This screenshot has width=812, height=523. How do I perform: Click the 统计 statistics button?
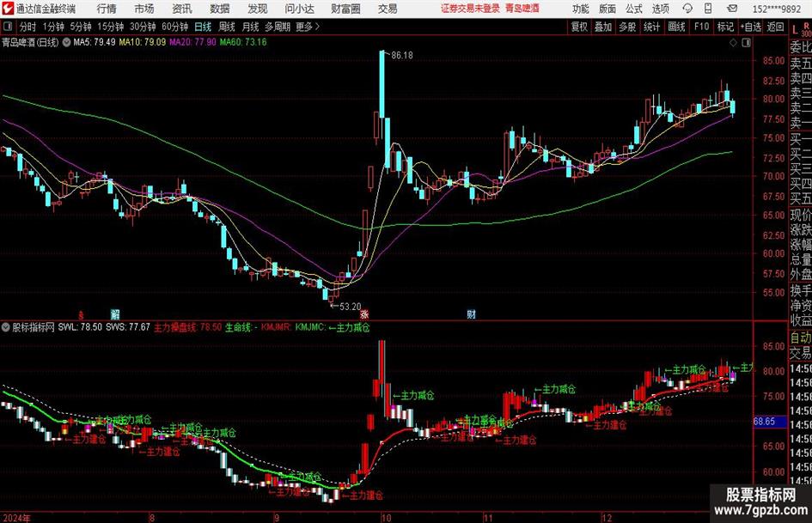(x=651, y=27)
